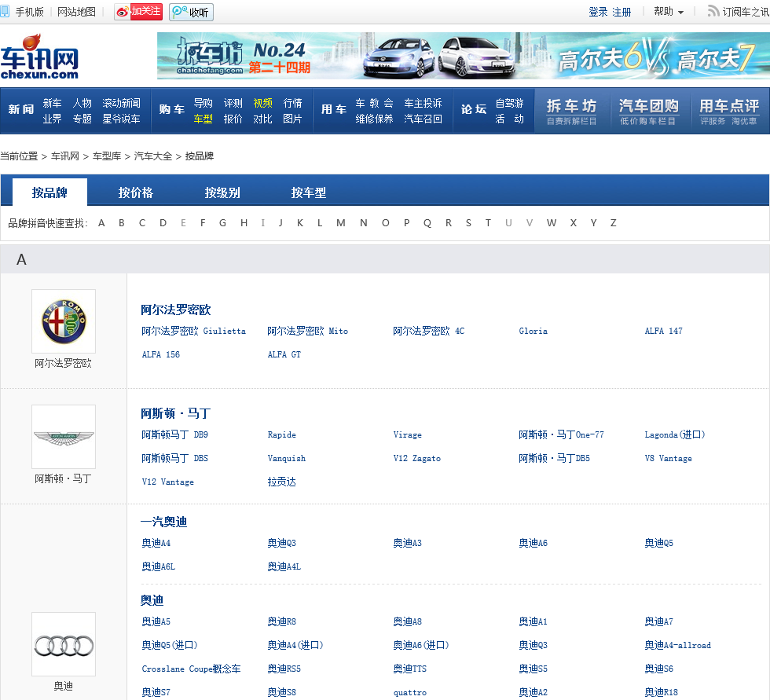This screenshot has height=700, width=770.
Task: Click the Tencent 收听 listen button
Action: click(x=191, y=13)
